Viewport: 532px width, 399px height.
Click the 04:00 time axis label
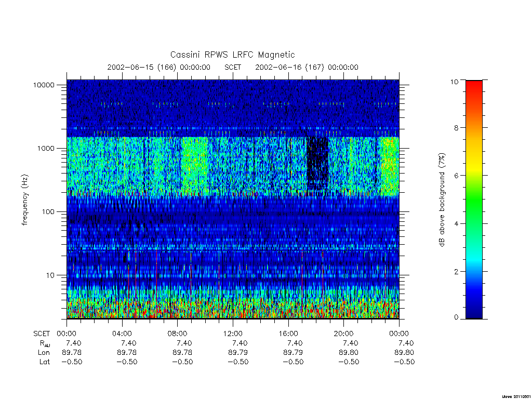[122, 334]
